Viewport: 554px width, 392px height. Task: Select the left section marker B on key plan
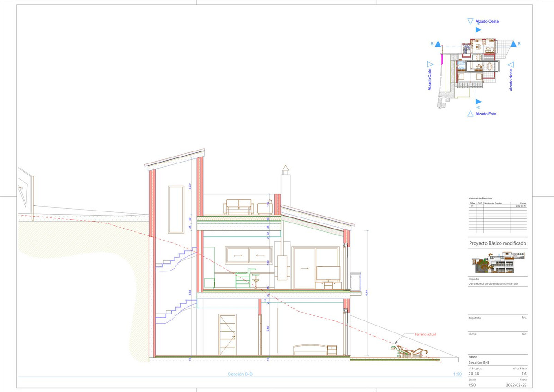click(438, 44)
